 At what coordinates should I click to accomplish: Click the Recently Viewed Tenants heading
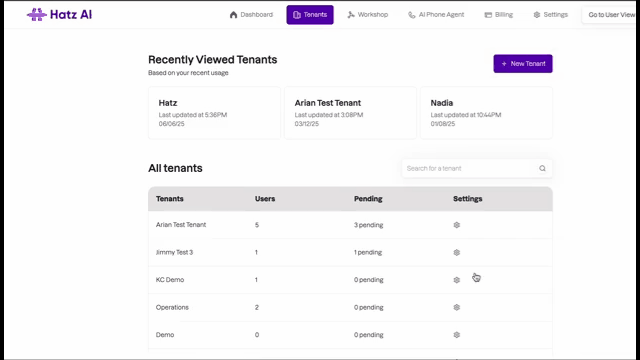click(x=213, y=60)
